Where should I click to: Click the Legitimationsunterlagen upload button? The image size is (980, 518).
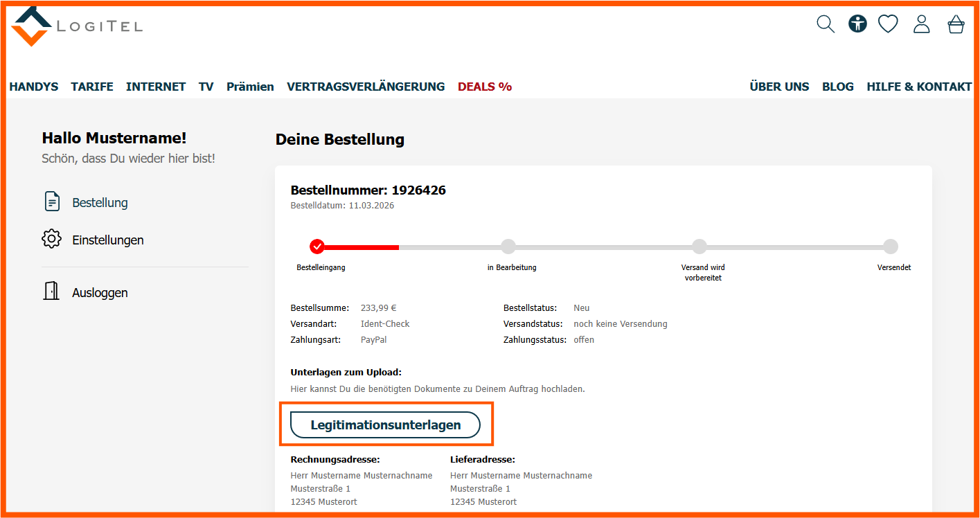pyautogui.click(x=385, y=425)
